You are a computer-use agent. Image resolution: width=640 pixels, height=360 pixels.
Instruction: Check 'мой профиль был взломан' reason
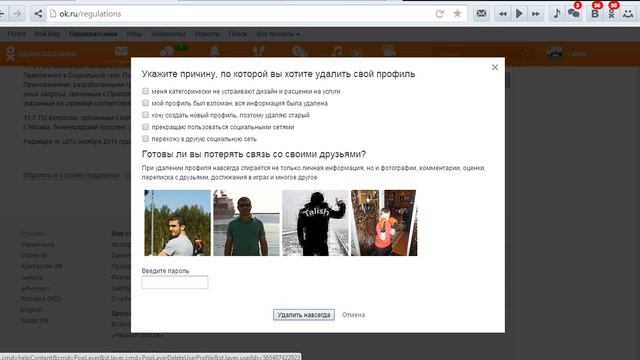[145, 103]
